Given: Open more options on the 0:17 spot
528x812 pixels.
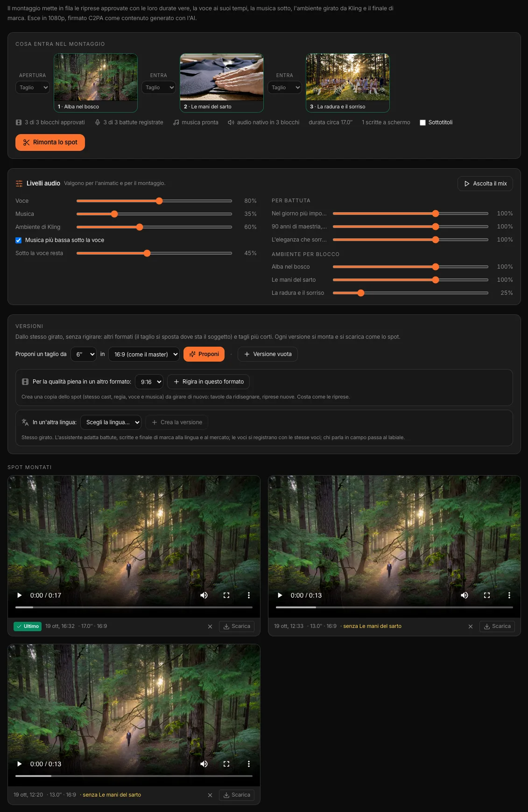Looking at the screenshot, I should click(x=249, y=595).
